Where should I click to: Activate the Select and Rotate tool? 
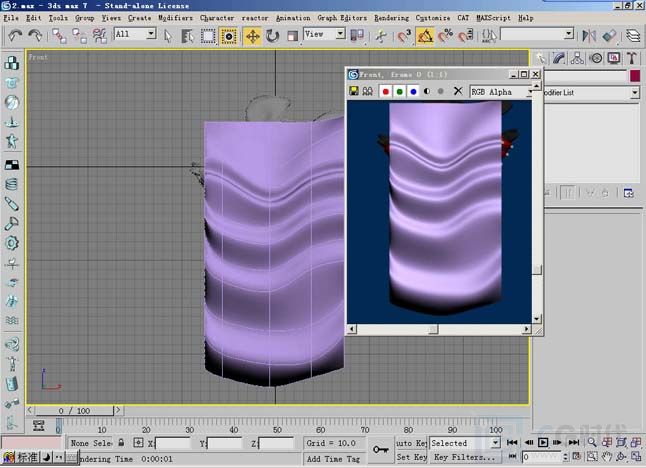pos(272,36)
